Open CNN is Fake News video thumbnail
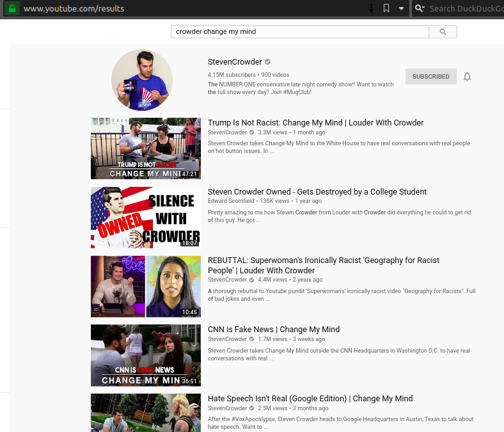Screen dimensions: 504x432 [146, 355]
